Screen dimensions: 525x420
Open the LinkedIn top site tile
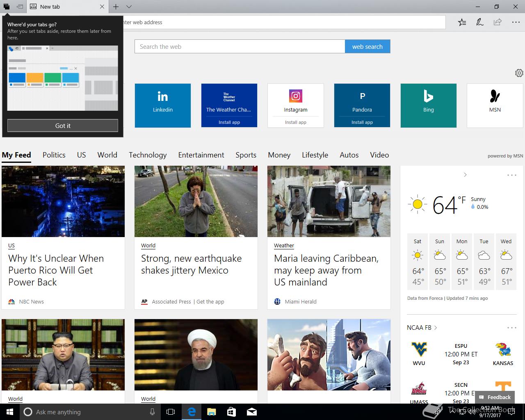(163, 105)
